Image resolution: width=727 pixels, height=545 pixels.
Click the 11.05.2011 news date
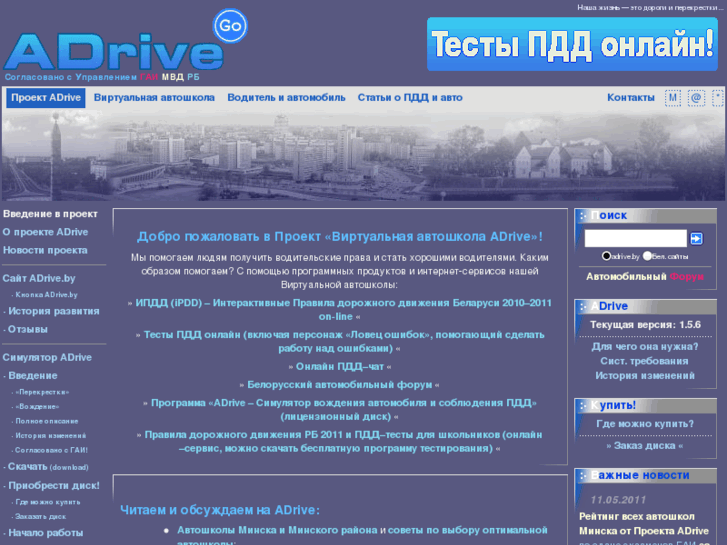618,500
